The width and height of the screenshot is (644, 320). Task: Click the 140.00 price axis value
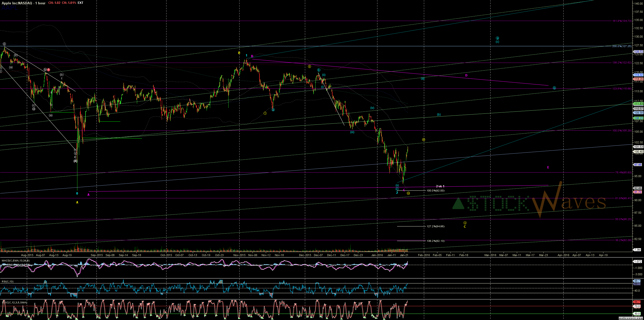[639, 4]
